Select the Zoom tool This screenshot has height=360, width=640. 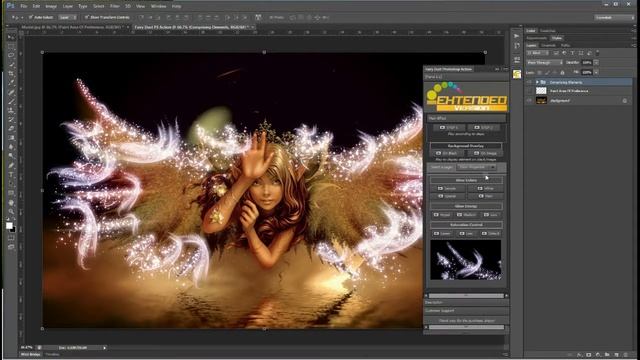pos(11,212)
